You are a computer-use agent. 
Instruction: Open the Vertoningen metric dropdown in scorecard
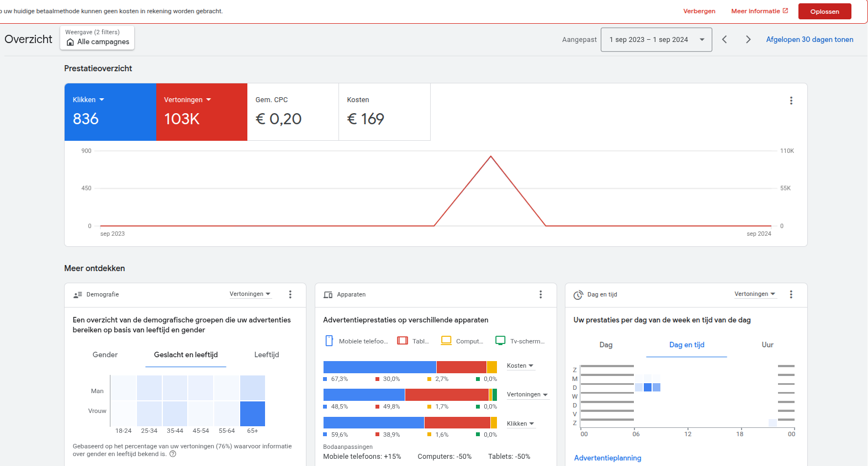(187, 100)
